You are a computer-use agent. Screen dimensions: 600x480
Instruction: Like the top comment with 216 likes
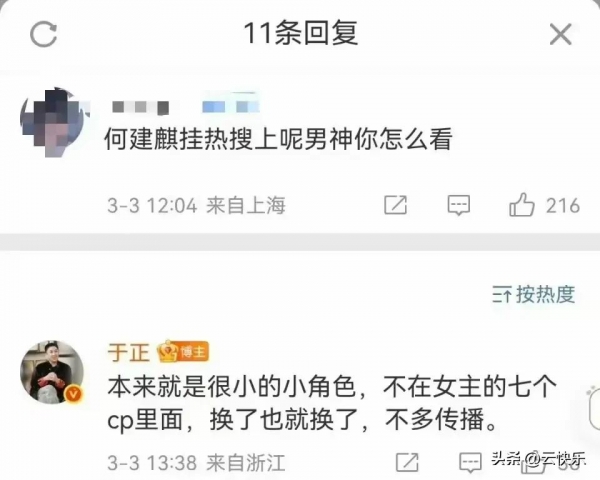click(522, 205)
